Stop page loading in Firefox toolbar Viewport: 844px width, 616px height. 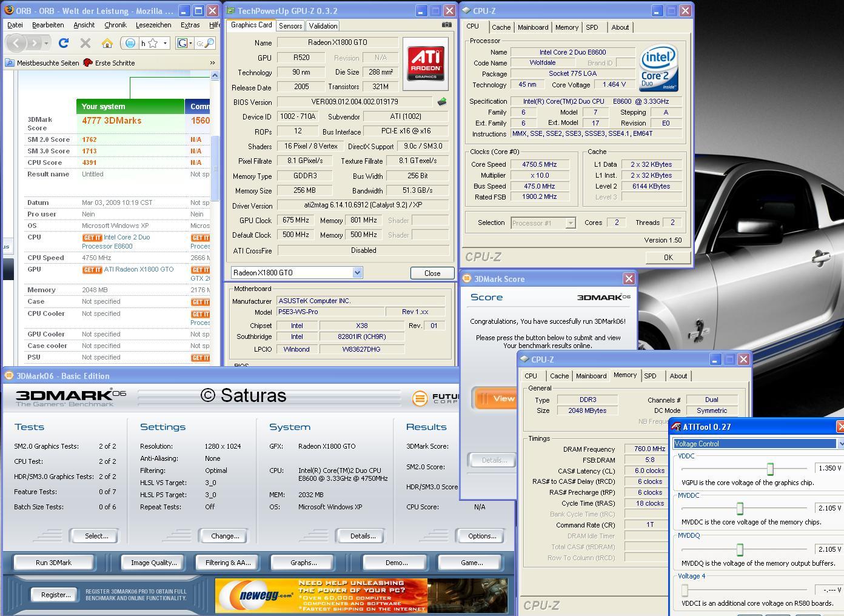[85, 43]
